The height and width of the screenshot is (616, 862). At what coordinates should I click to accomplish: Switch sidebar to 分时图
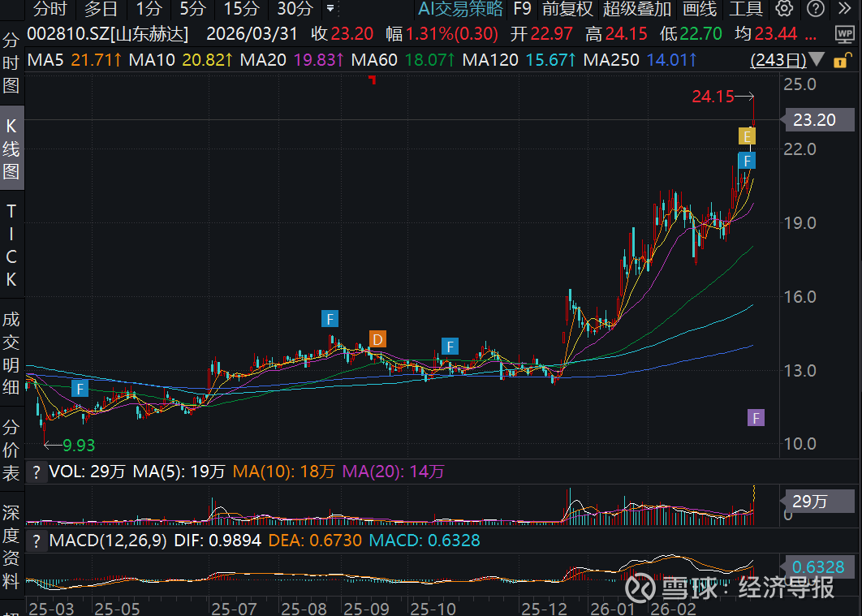tap(11, 62)
